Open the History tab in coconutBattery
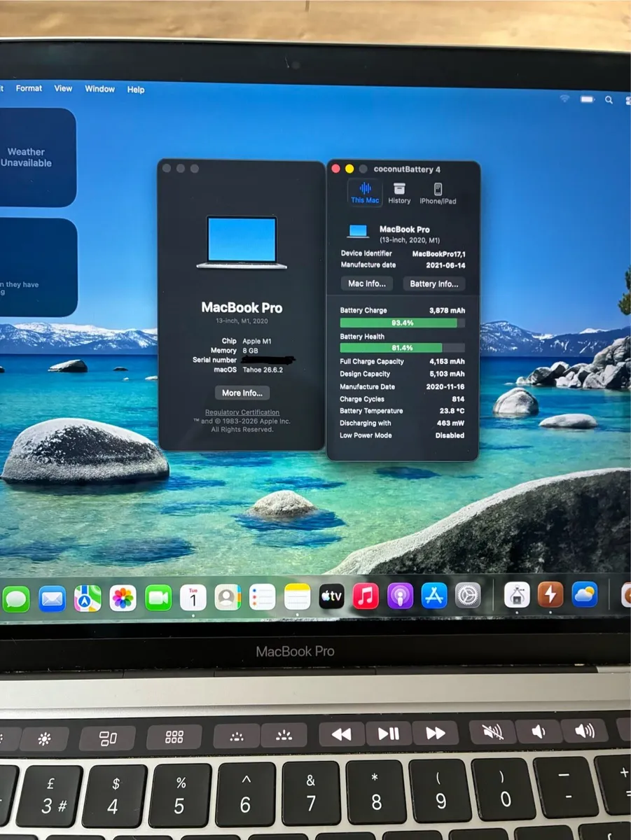The image size is (631, 840). pyautogui.click(x=399, y=192)
